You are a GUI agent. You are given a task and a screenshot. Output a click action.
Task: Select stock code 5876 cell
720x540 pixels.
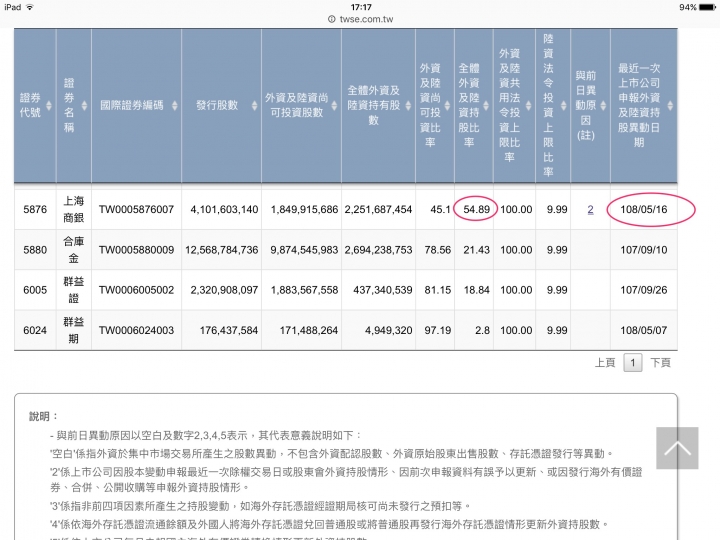tap(35, 209)
